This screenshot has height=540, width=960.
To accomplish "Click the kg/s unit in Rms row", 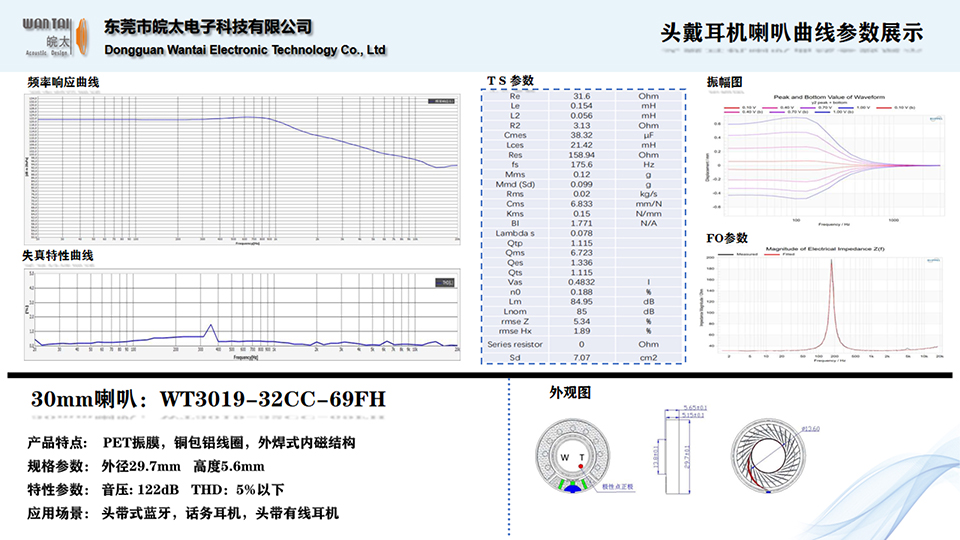I will point(648,194).
